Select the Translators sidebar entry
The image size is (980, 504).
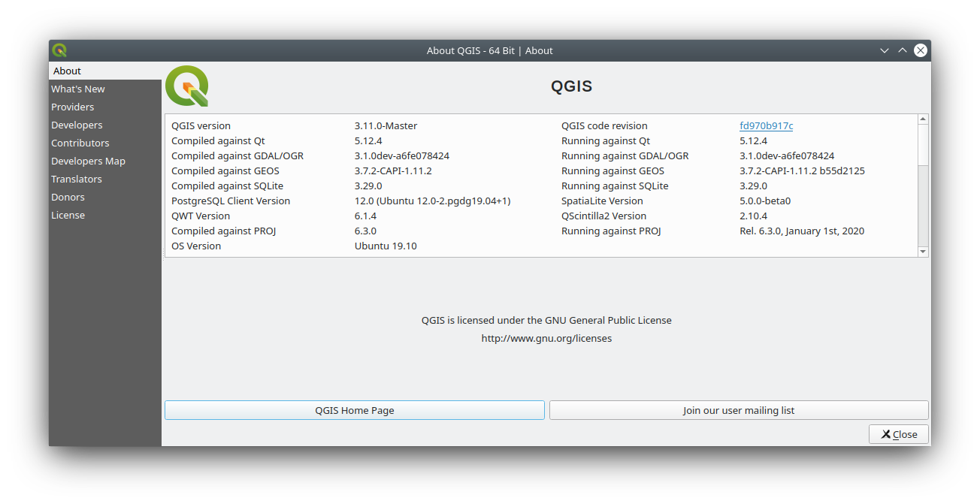click(76, 178)
